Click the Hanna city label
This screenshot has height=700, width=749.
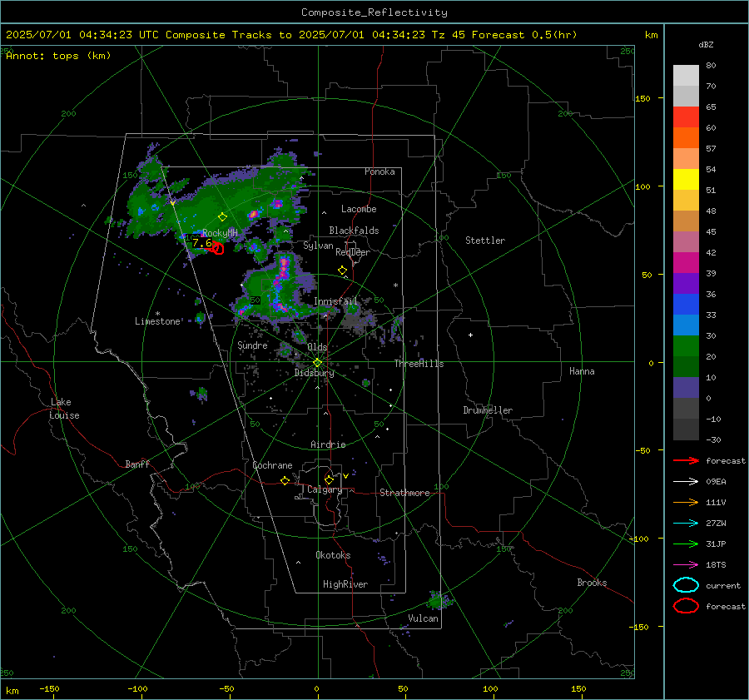click(x=582, y=371)
